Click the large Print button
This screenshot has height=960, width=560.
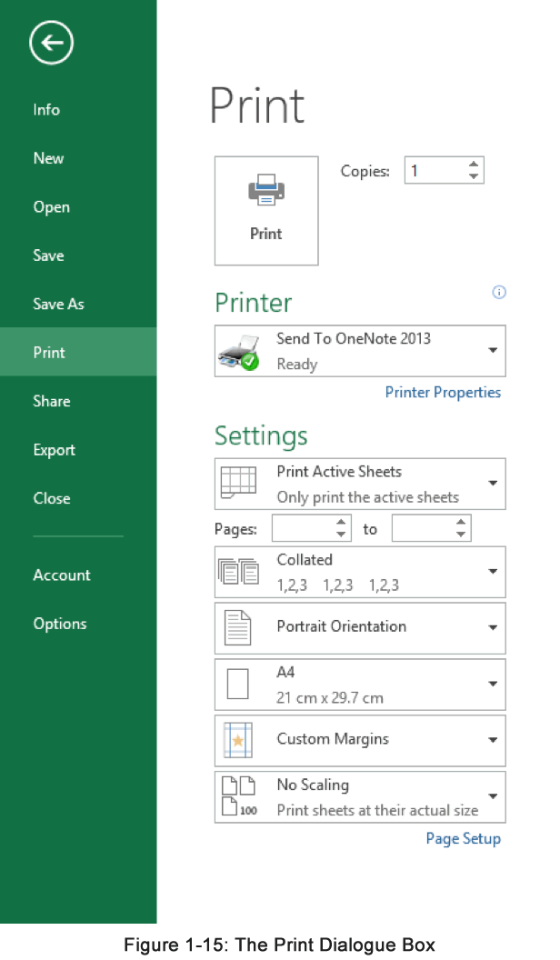click(266, 211)
